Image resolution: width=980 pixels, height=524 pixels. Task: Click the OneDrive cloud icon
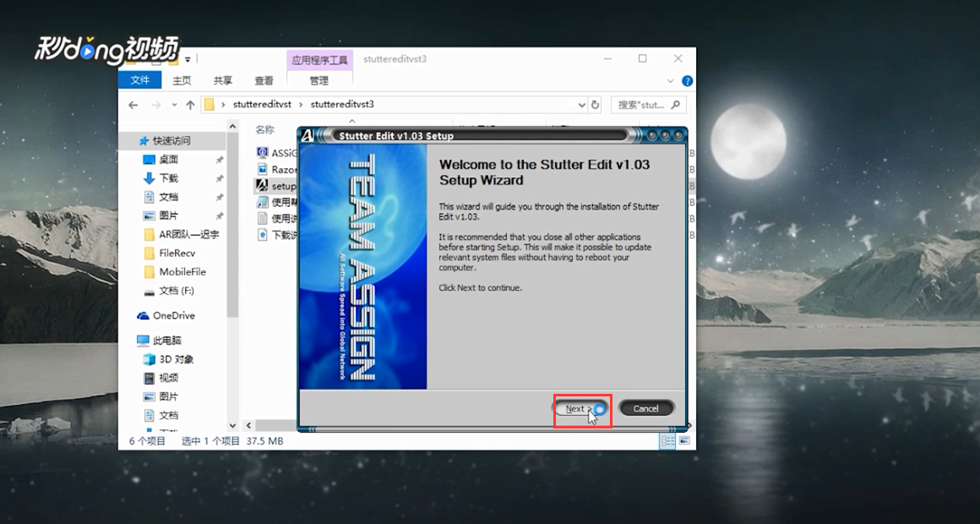click(143, 316)
